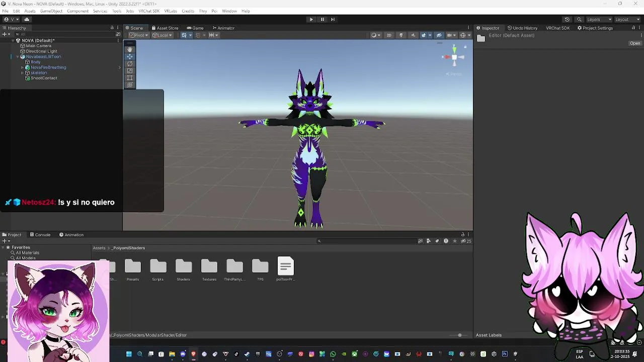This screenshot has width=644, height=362.
Task: Select the Rotate tool
Action: (130, 63)
